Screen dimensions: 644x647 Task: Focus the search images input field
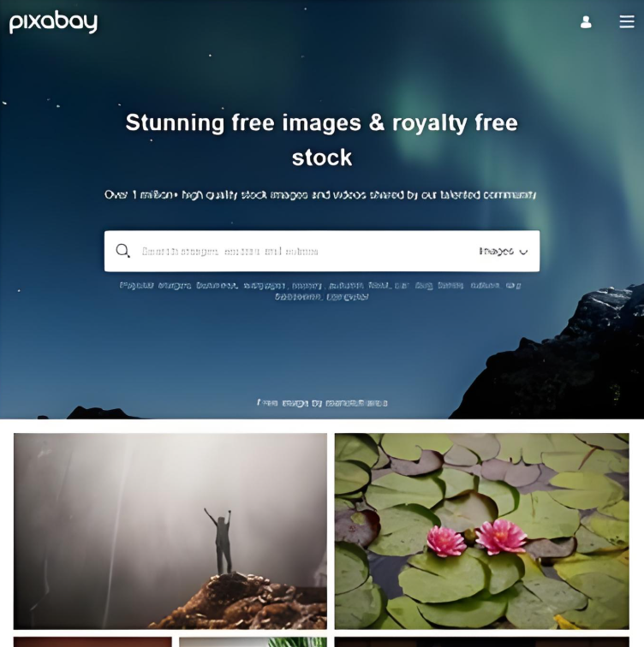[306, 252]
